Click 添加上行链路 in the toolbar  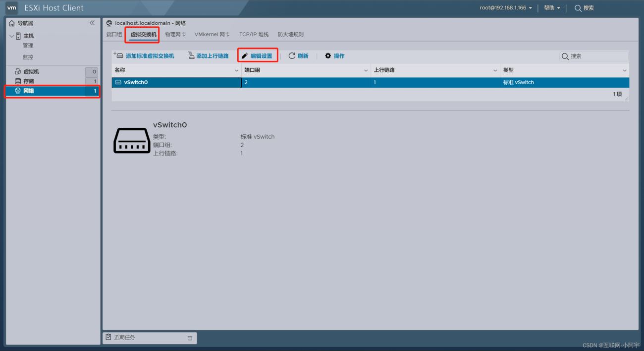tap(209, 56)
